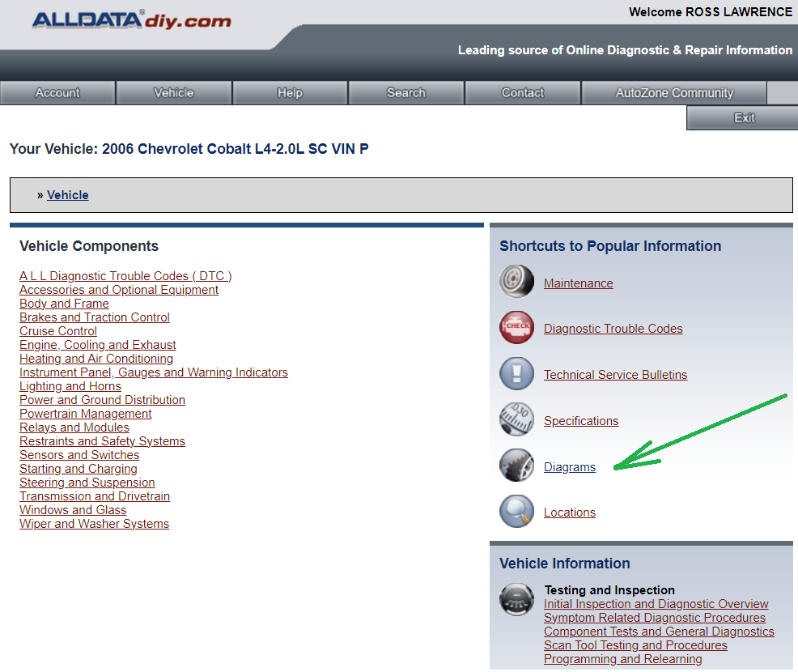Open Initial Inspection and Diagnostic Overview

pyautogui.click(x=656, y=604)
